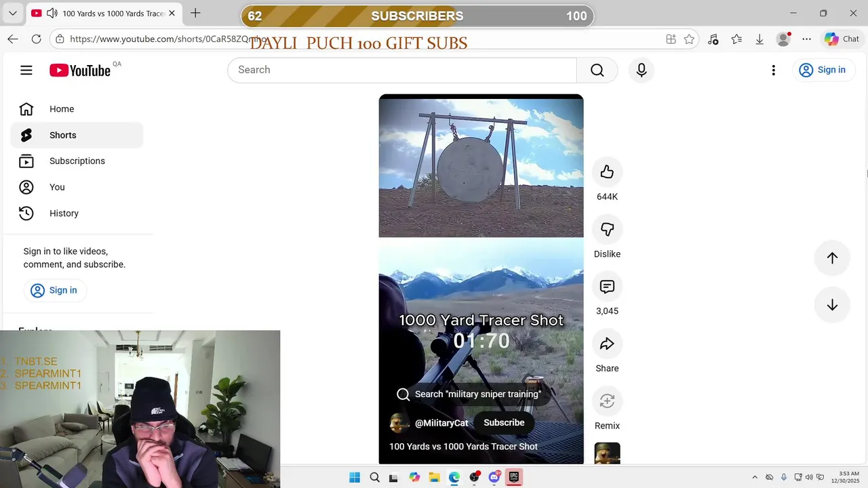Click the title "100 Yards vs 1000 Yards Tracer Shot"

tap(463, 447)
